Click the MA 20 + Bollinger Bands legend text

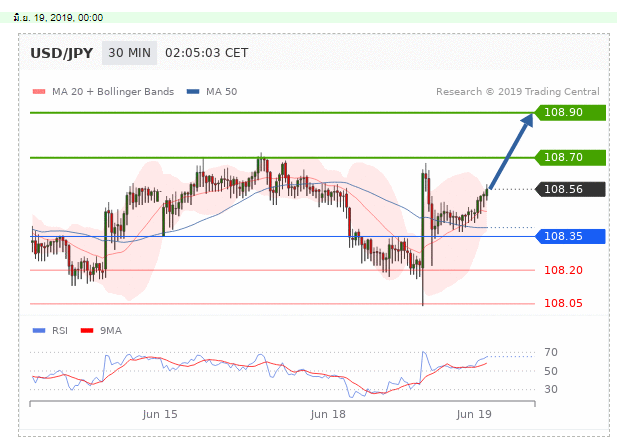click(113, 92)
